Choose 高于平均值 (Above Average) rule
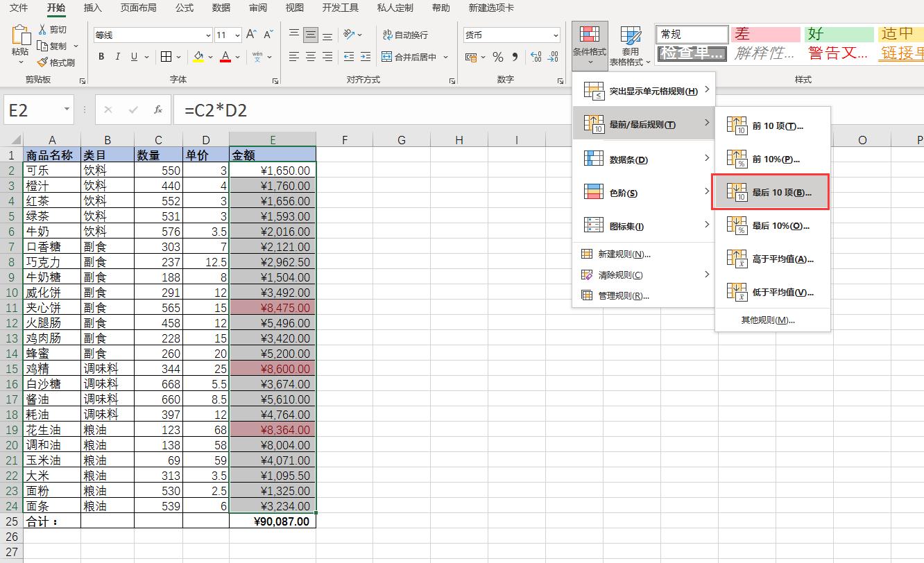The width and height of the screenshot is (924, 563). click(x=773, y=259)
